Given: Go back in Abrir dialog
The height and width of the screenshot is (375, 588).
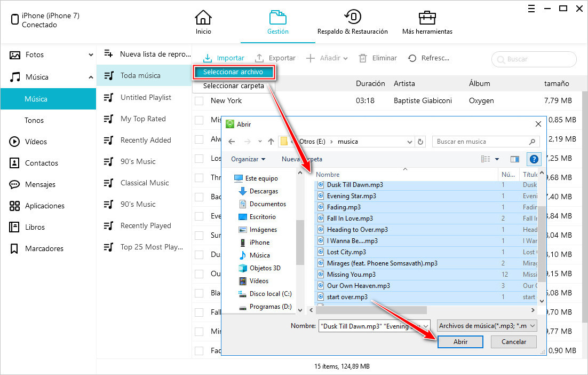Looking at the screenshot, I should point(232,142).
